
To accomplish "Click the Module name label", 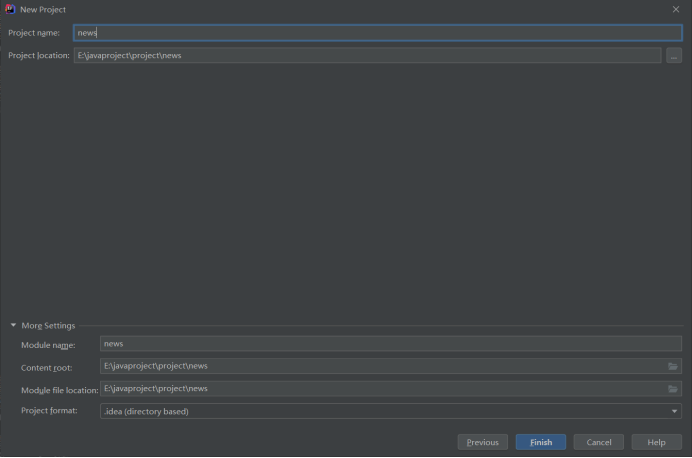I will tap(48, 345).
